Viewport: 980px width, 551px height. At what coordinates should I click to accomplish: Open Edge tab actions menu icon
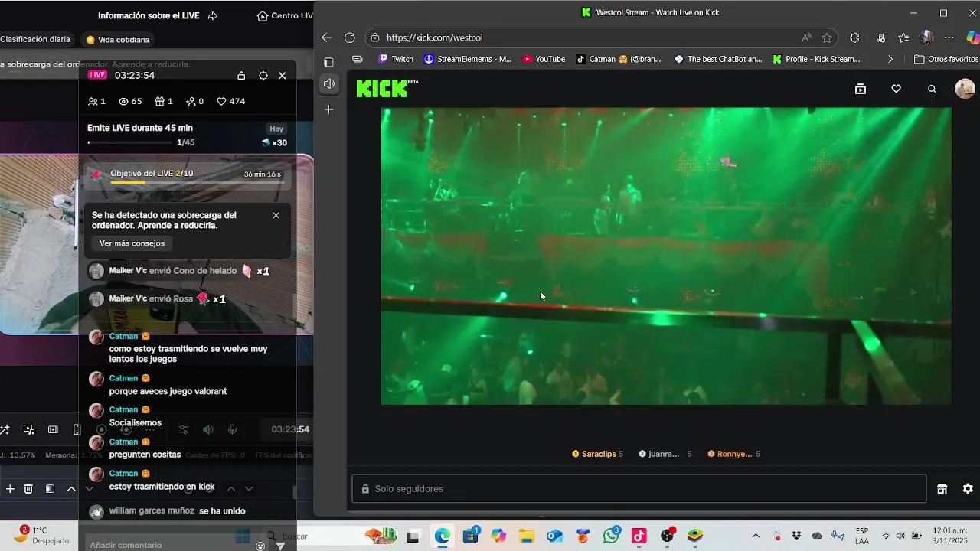pyautogui.click(x=329, y=62)
